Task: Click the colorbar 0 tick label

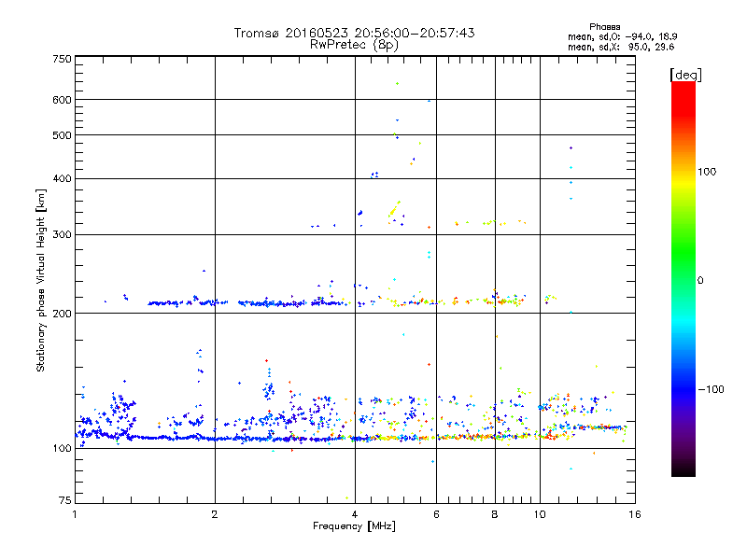Action: point(700,281)
